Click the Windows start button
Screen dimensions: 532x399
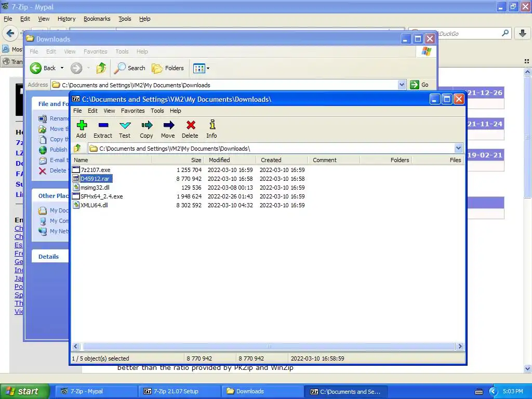click(x=25, y=391)
